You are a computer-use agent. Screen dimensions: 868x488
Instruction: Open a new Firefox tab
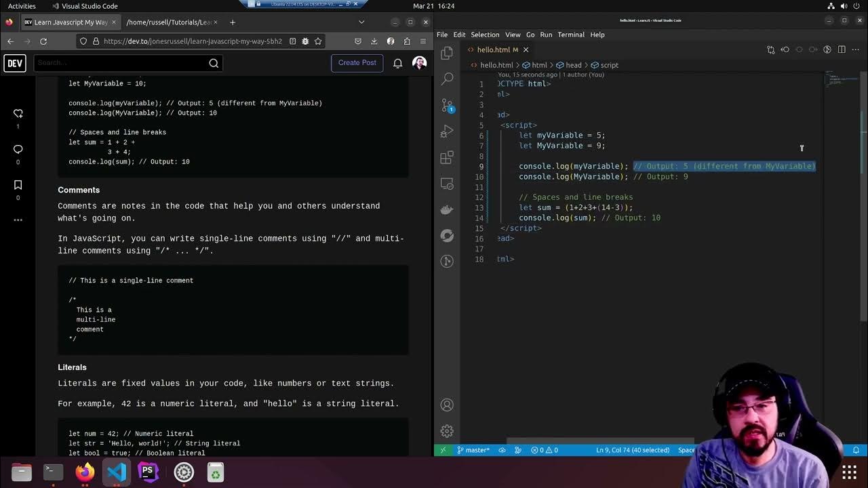(x=232, y=22)
